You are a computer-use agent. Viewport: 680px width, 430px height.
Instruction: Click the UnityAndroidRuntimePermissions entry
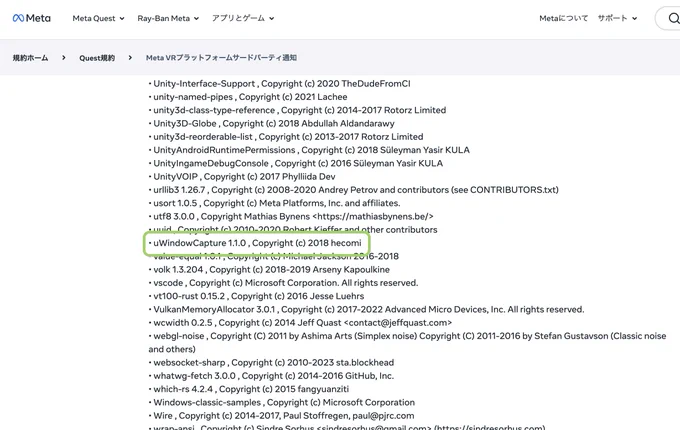point(309,150)
